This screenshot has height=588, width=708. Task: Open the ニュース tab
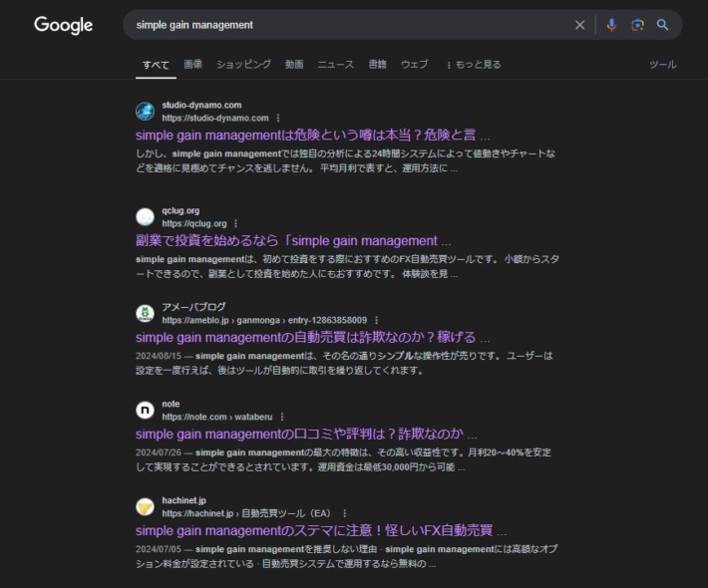pyautogui.click(x=335, y=64)
